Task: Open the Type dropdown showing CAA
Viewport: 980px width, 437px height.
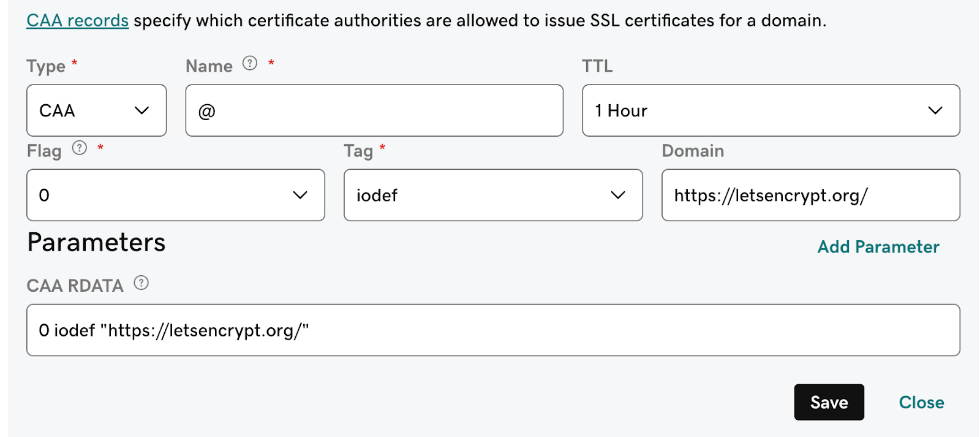Action: click(x=96, y=110)
